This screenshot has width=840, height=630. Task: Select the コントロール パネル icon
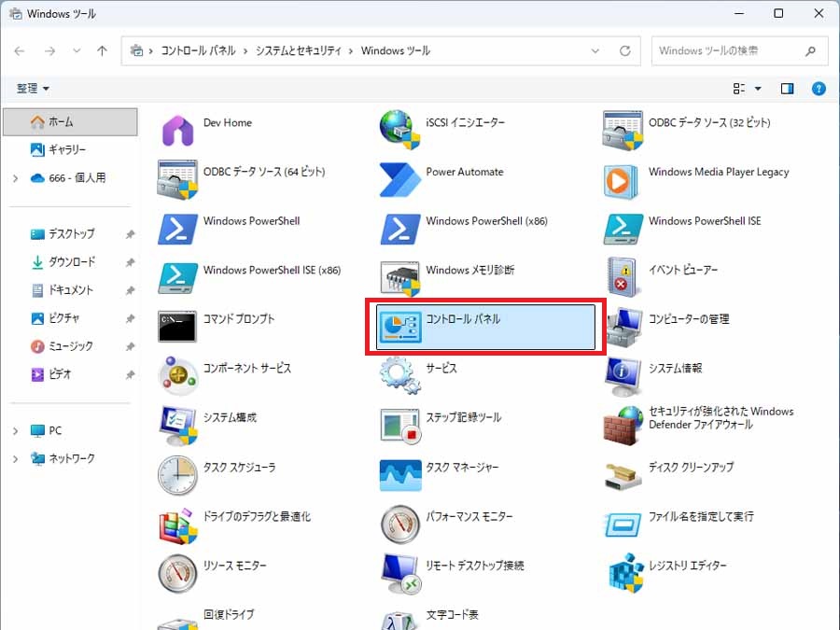(399, 328)
